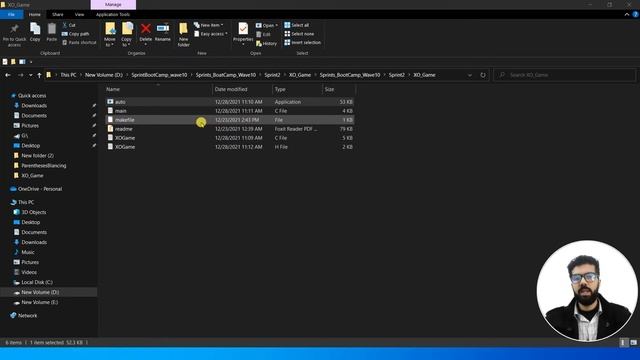The height and width of the screenshot is (360, 640).
Task: Open OneDrive - Personal in sidebar
Action: tap(40, 189)
